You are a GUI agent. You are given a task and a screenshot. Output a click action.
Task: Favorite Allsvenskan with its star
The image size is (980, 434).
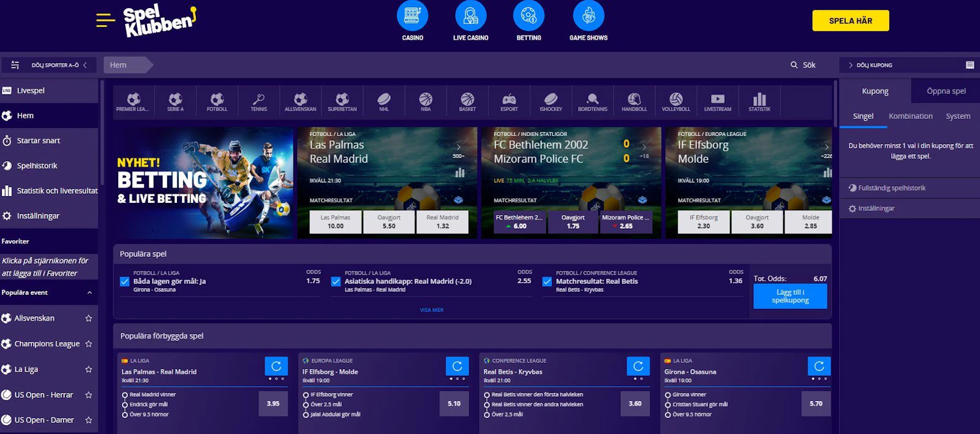coord(88,318)
